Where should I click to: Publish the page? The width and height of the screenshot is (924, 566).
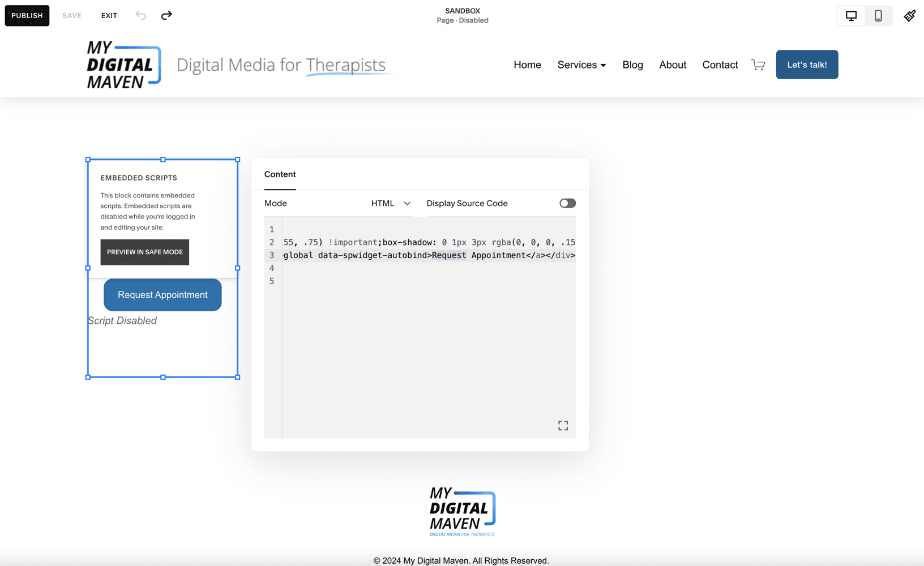click(27, 15)
